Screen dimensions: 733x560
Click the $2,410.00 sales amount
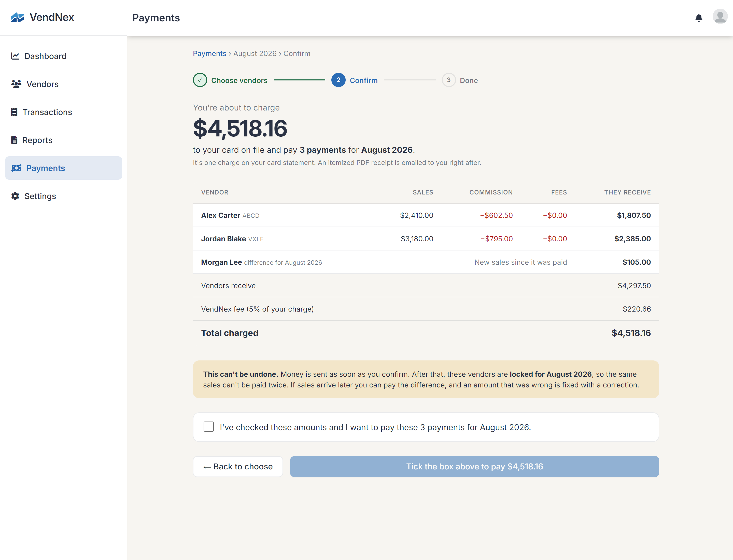417,215
